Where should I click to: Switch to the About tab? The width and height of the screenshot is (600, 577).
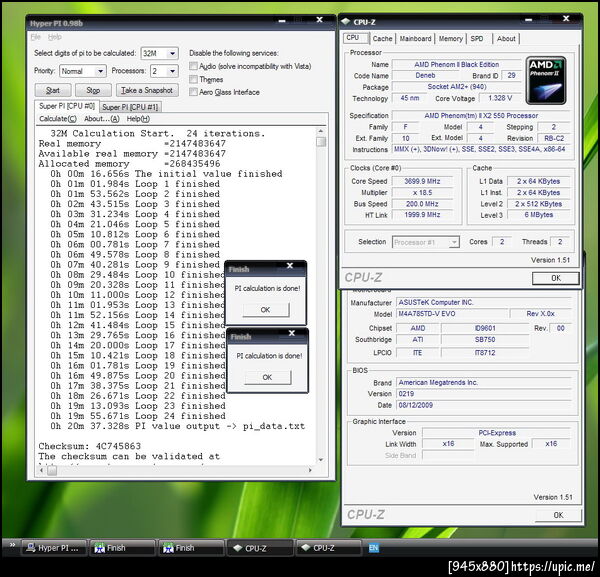click(x=506, y=39)
